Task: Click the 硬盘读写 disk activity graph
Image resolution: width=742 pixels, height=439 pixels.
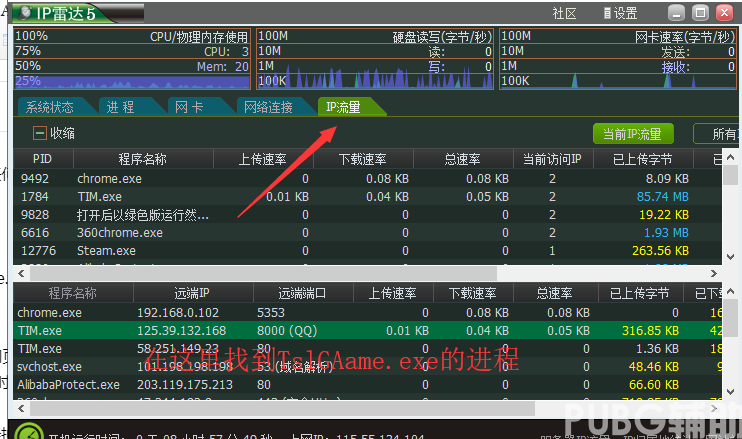Action: pyautogui.click(x=375, y=59)
